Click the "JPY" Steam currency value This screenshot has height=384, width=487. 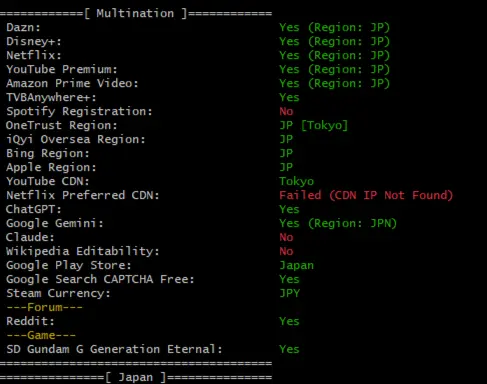point(289,293)
